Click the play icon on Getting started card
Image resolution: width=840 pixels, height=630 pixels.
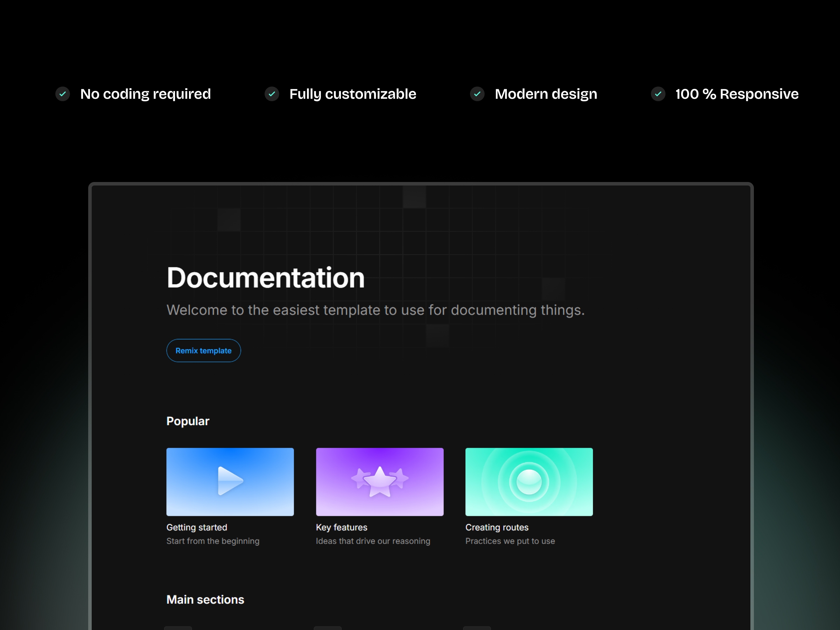(x=230, y=482)
